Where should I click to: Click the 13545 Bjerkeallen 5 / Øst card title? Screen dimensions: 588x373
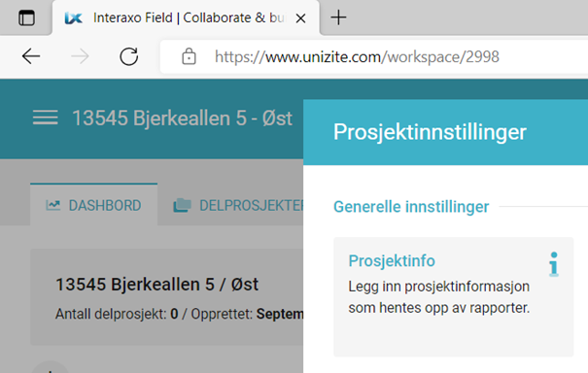[x=156, y=285]
